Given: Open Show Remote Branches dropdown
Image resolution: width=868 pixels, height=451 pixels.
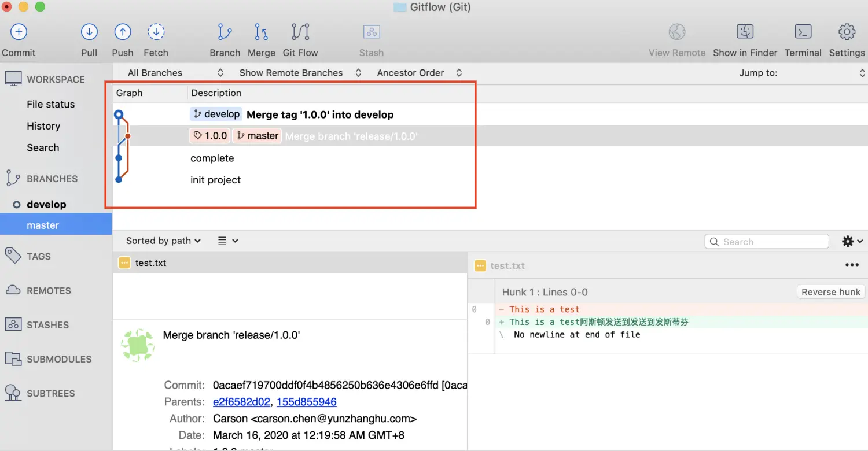Looking at the screenshot, I should pos(300,73).
